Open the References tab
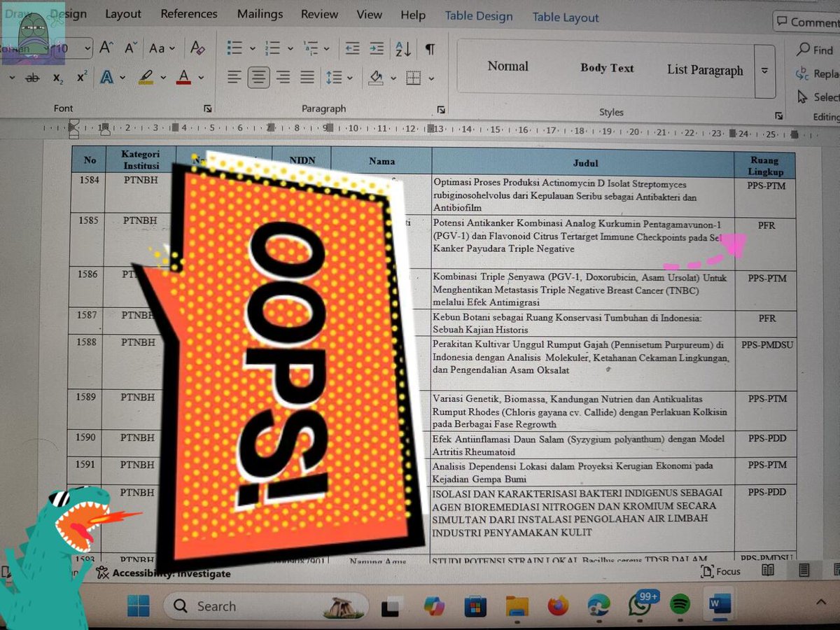Image resolution: width=840 pixels, height=630 pixels. 189,14
